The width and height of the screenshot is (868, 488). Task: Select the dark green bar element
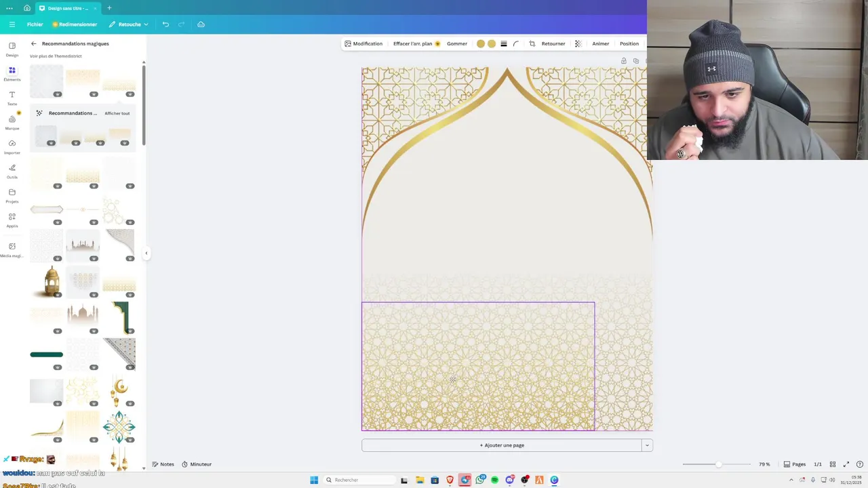[46, 354]
